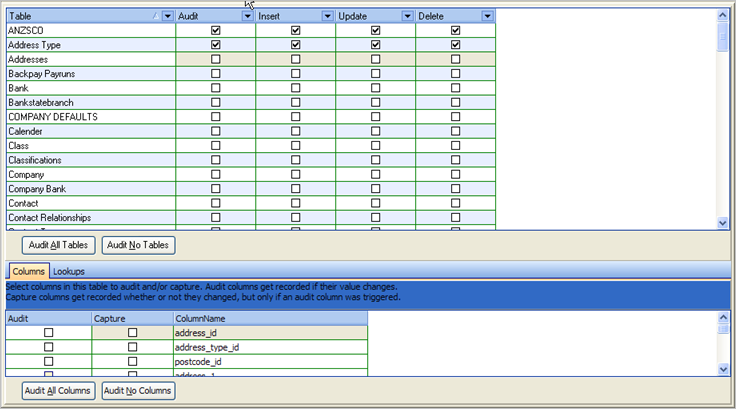Viewport: 736px width, 409px height.
Task: Select the address_type_id column name
Action: pyautogui.click(x=207, y=347)
